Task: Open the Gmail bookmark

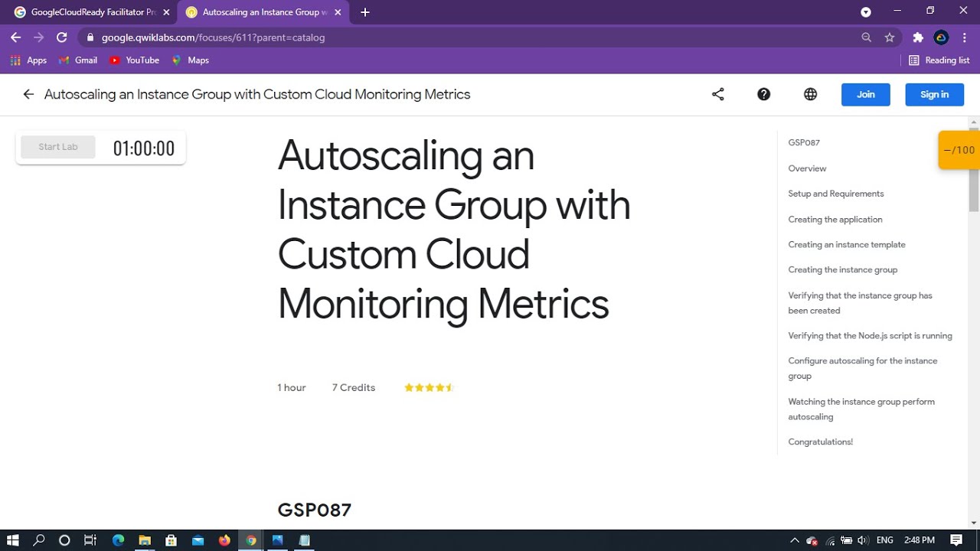Action: point(78,60)
